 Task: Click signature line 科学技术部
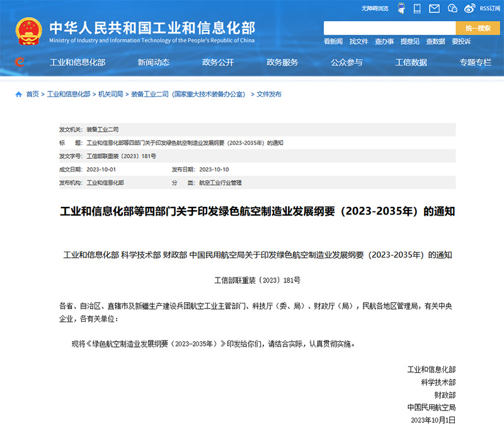point(438,382)
